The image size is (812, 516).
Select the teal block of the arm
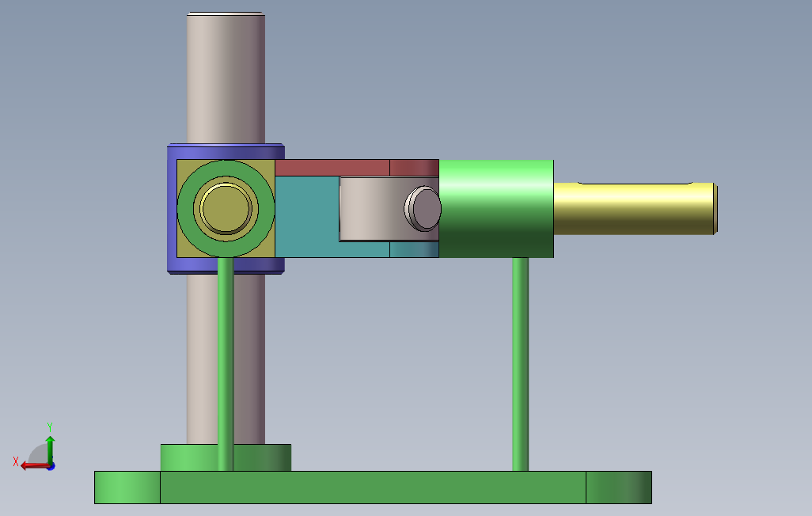click(x=306, y=217)
